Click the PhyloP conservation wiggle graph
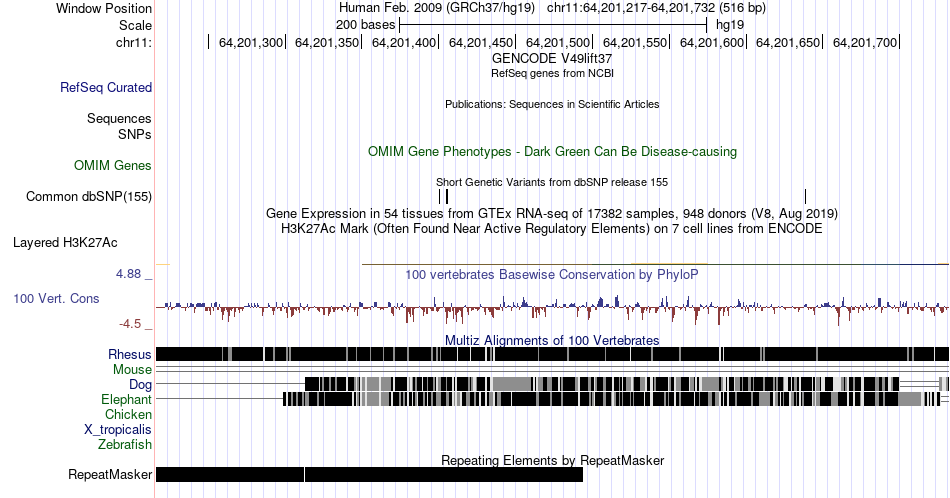Viewport: 950px width, 498px height. [552, 308]
